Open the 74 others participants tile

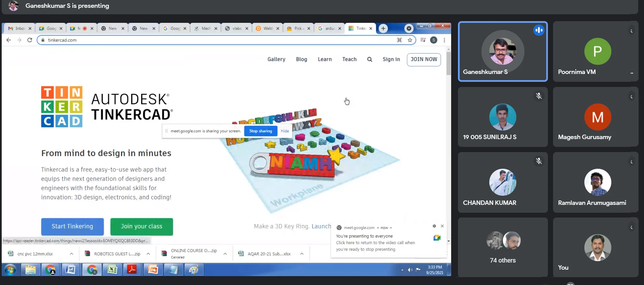tap(503, 247)
